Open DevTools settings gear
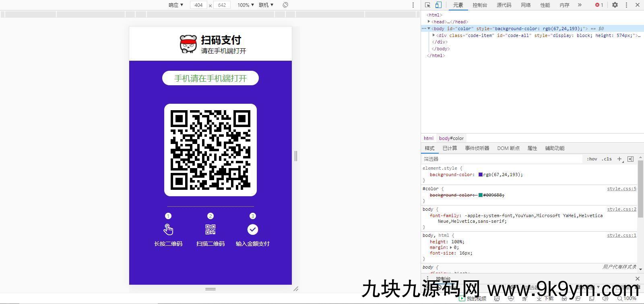 pos(615,5)
